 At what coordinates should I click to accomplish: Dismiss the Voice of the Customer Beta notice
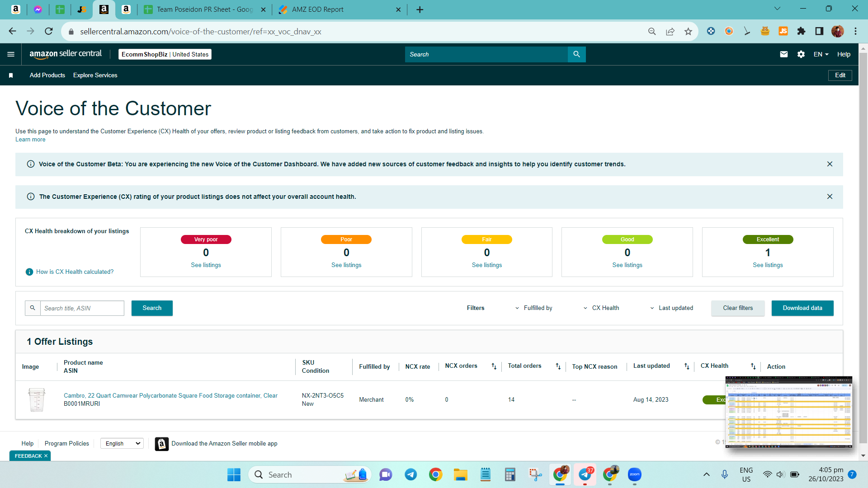pos(830,164)
